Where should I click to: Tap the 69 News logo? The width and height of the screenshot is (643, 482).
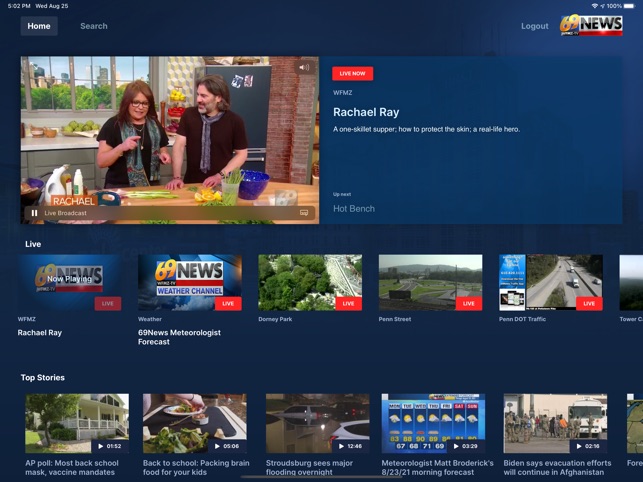click(x=591, y=25)
